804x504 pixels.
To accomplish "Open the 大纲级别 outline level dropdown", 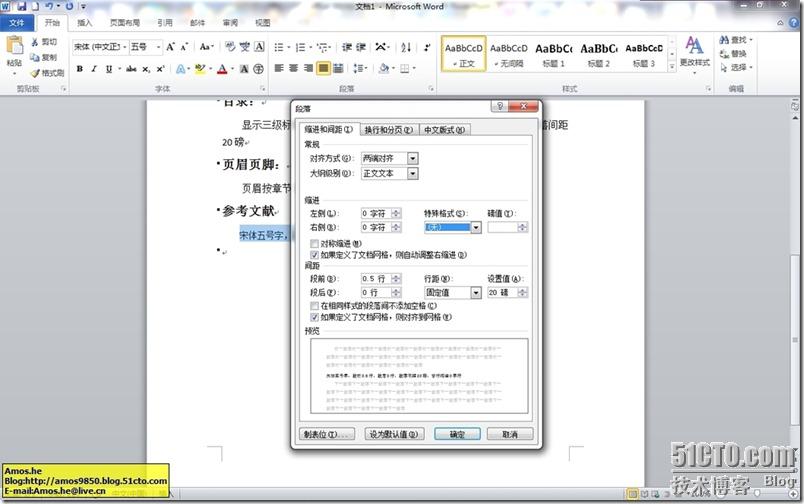I will coord(413,174).
